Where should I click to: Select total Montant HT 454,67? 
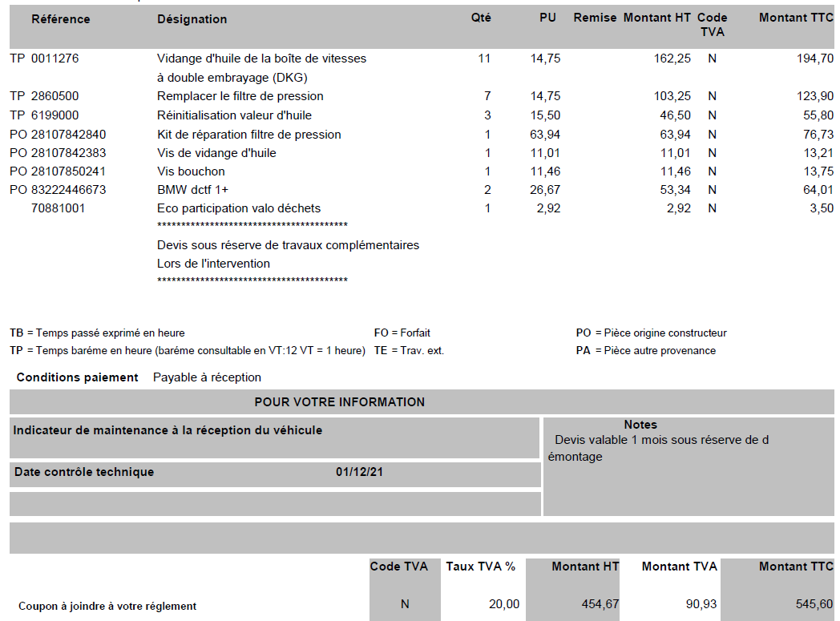tap(600, 604)
